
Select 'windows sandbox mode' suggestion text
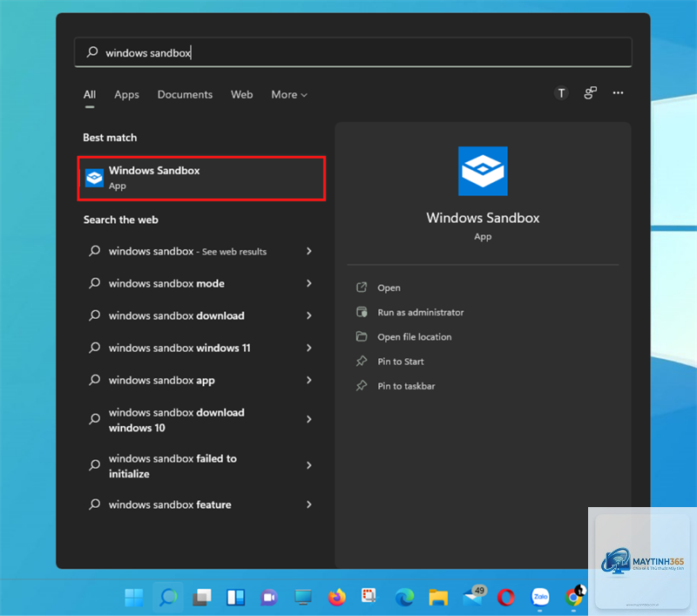tap(166, 283)
